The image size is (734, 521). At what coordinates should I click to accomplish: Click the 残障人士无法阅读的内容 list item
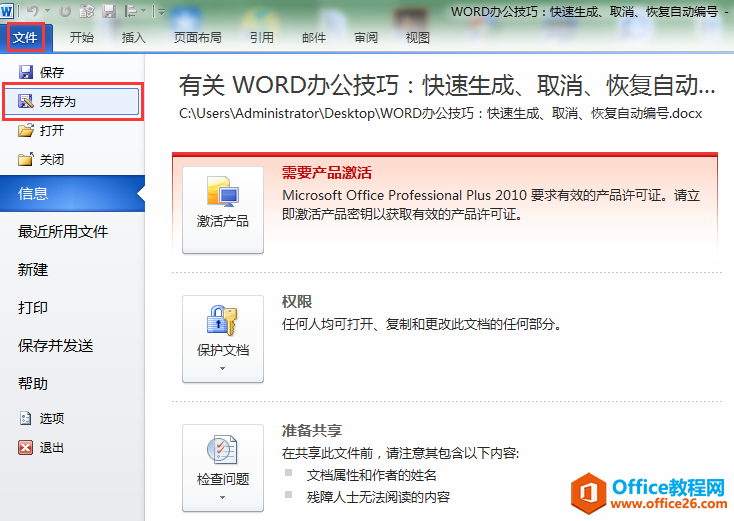click(x=378, y=497)
